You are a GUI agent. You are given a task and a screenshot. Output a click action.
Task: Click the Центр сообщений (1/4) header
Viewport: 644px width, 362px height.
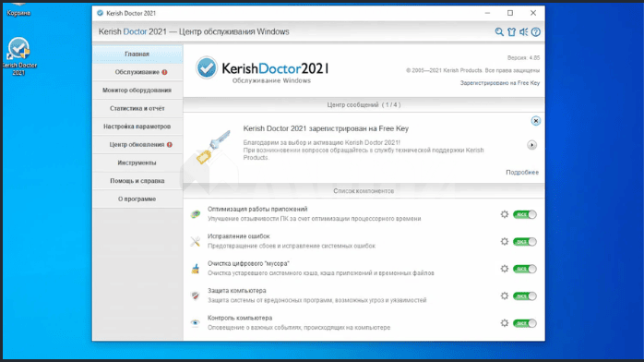click(x=364, y=104)
